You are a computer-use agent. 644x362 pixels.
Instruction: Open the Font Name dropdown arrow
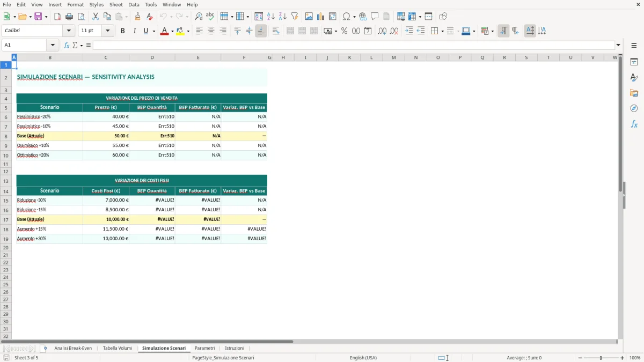coord(69,31)
